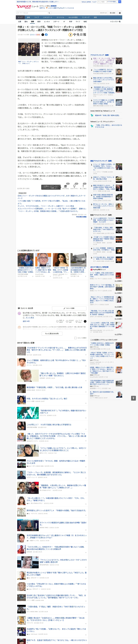Click the 学びがある reaction icon
The width and height of the screenshot is (138, 644).
pyautogui.click(x=66, y=186)
